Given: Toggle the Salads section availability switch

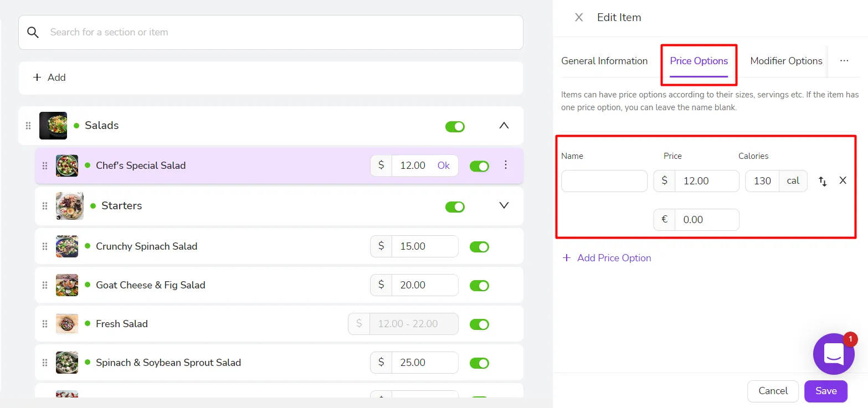Looking at the screenshot, I should [x=455, y=127].
